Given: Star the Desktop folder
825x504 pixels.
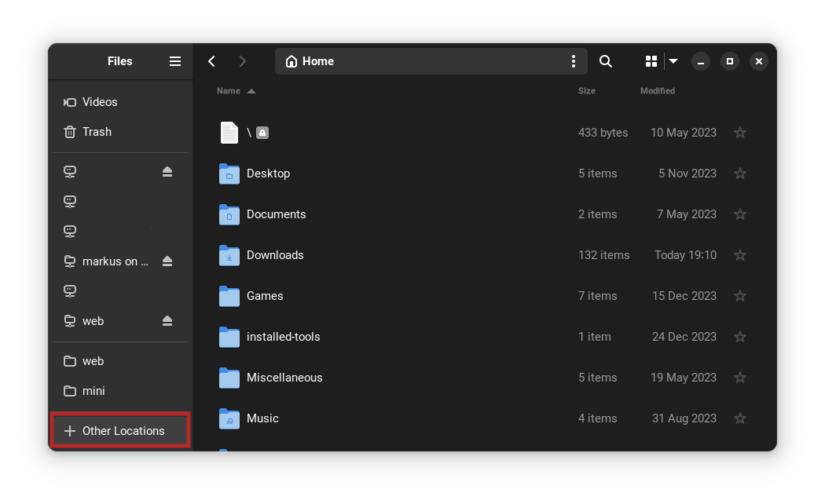Looking at the screenshot, I should [739, 173].
